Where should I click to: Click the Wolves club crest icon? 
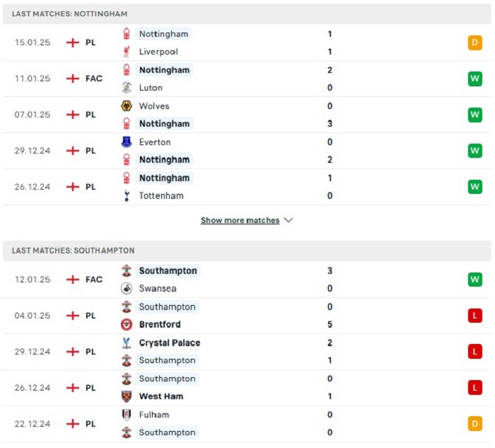click(127, 106)
